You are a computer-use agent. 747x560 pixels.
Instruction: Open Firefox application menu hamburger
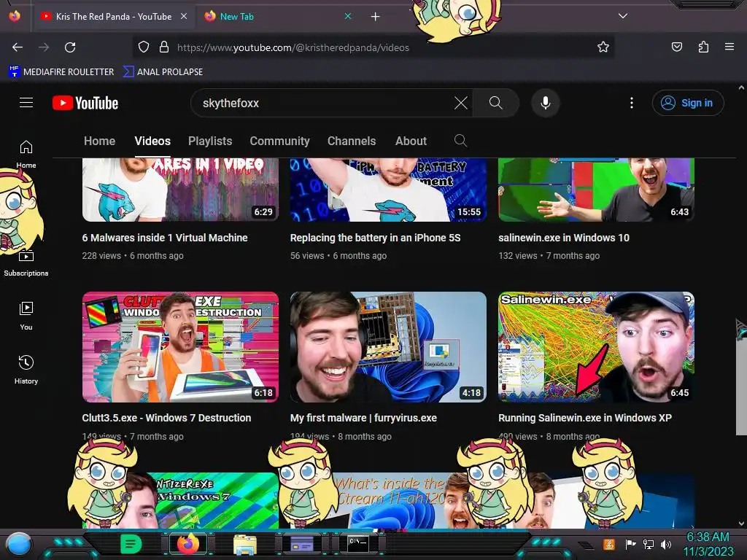click(729, 47)
